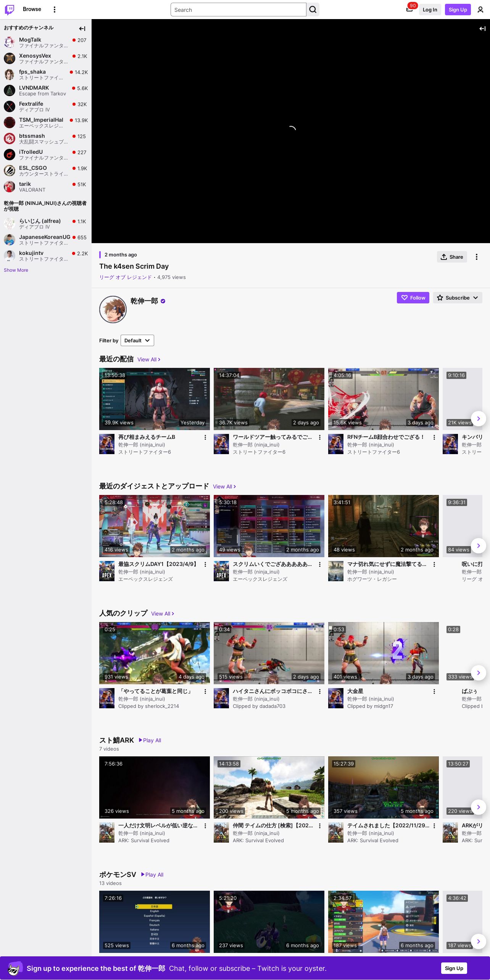The width and height of the screenshot is (490, 980).
Task: Show next videos in スト鯖ARK row
Action: 479,807
